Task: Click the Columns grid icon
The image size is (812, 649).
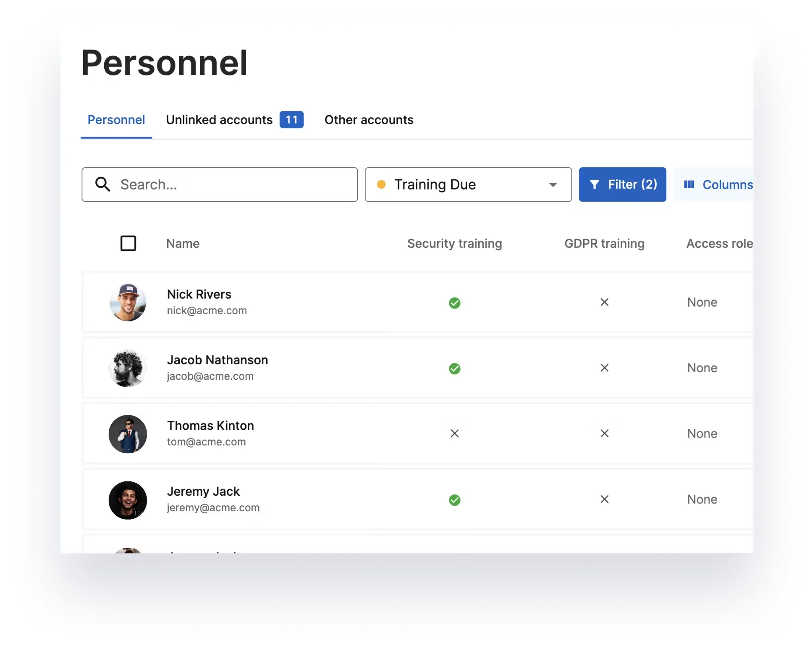Action: click(689, 184)
